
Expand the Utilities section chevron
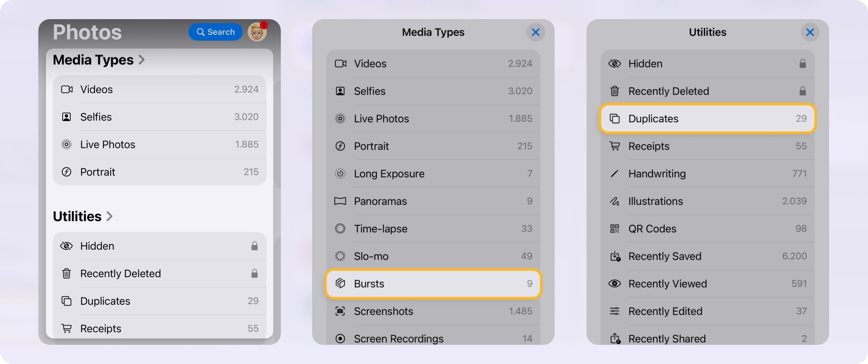tap(109, 216)
